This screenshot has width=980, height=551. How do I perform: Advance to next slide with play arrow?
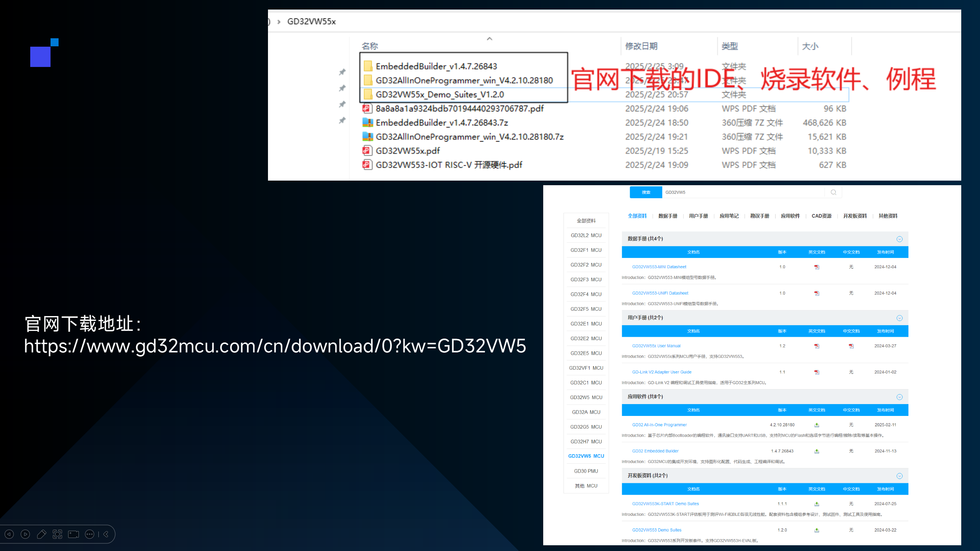click(x=25, y=534)
